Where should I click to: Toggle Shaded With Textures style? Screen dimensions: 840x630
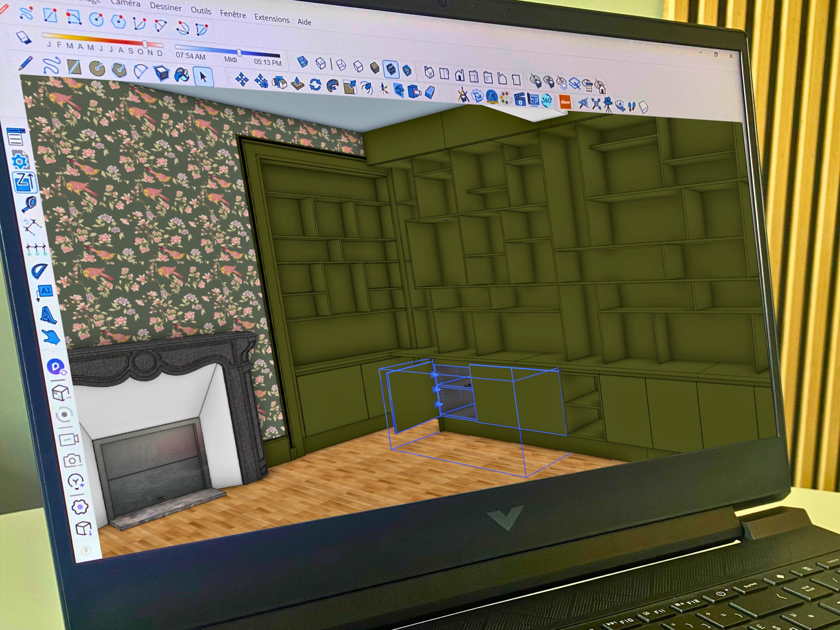[x=391, y=69]
